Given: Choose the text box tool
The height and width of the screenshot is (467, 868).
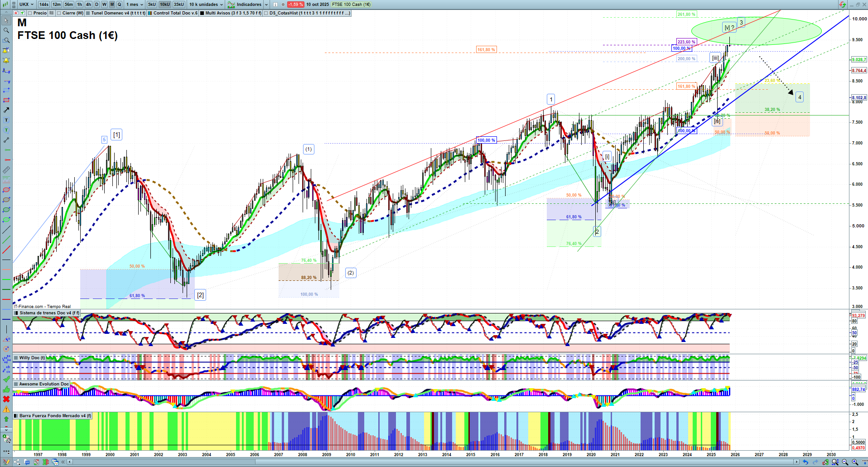Looking at the screenshot, I should click(x=6, y=120).
